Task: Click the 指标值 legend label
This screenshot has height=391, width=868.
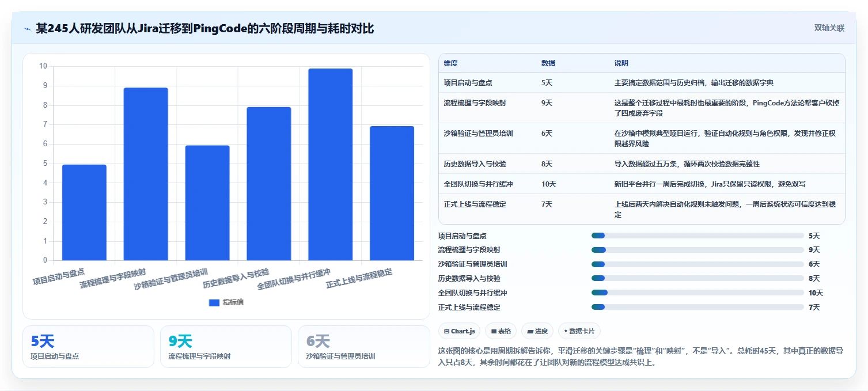Action: click(x=233, y=302)
